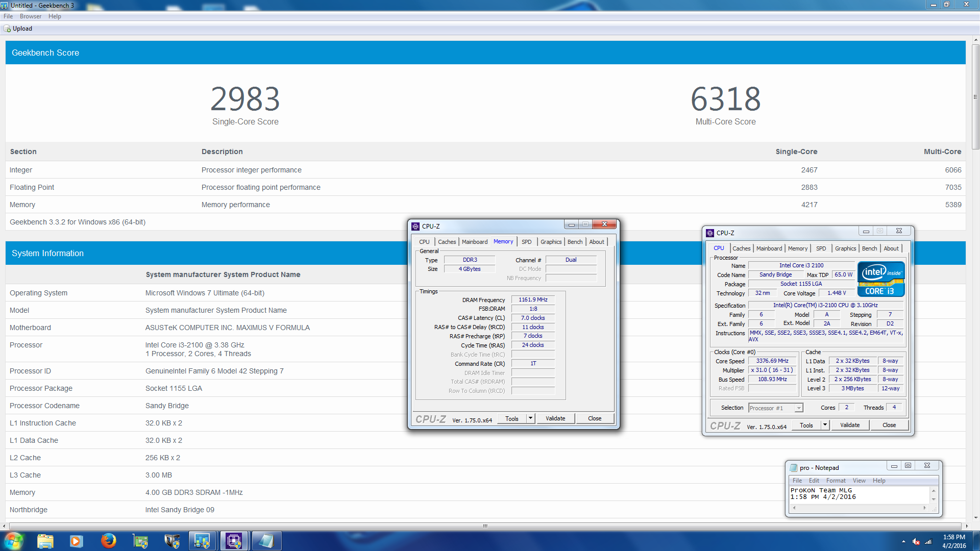The height and width of the screenshot is (551, 980).
Task: Switch to Notepad via its taskbar icon
Action: (x=265, y=541)
